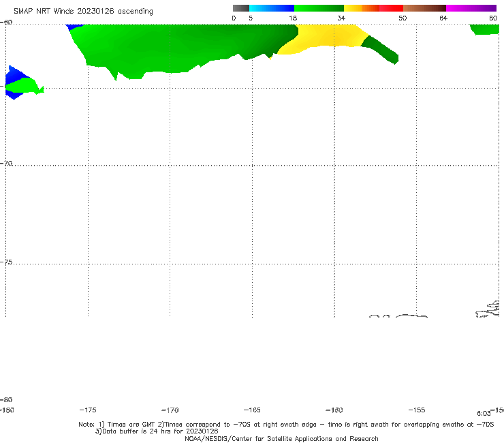Click the scale label '18'
The height and width of the screenshot is (443, 504).
pyautogui.click(x=293, y=18)
